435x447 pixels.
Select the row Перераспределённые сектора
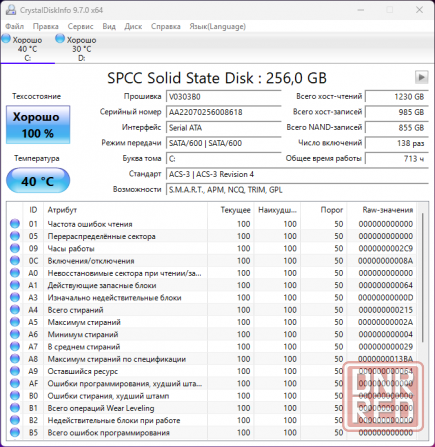212,236
